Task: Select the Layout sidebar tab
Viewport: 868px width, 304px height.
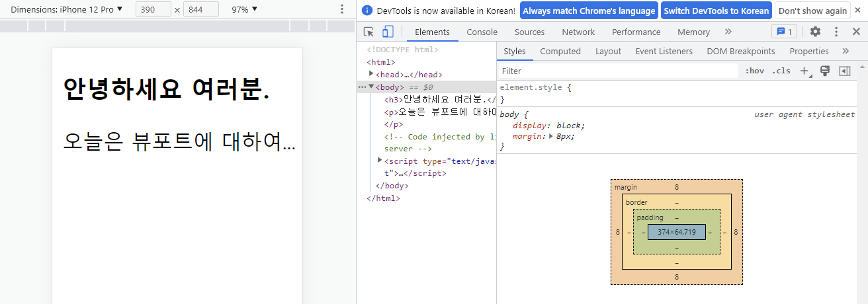Action: [x=608, y=51]
